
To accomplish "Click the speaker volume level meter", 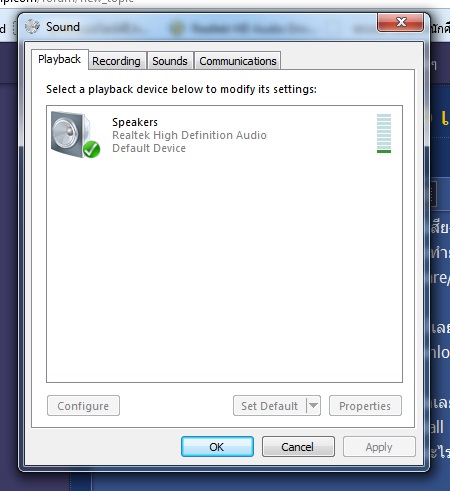I will click(x=384, y=133).
